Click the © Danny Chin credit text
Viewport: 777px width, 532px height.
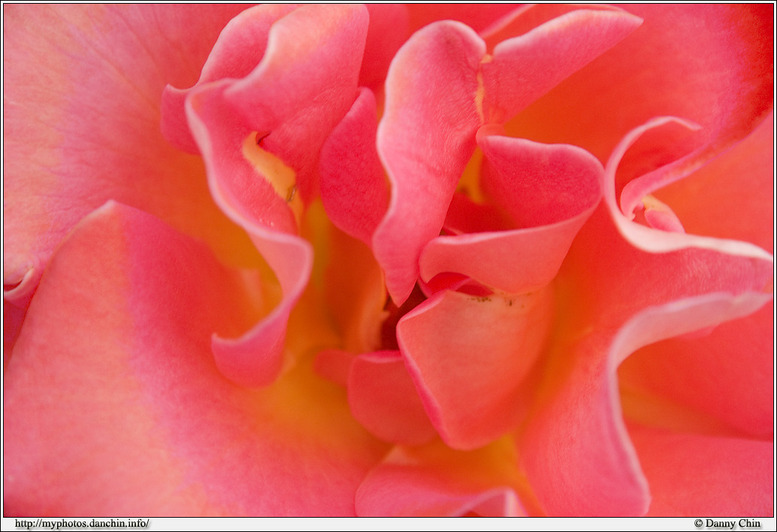(727, 524)
